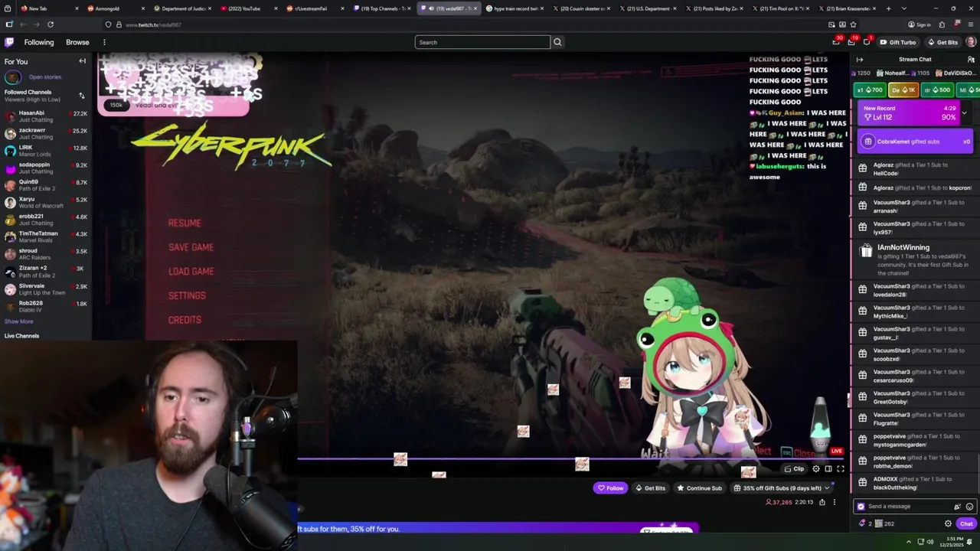Open the chat emote picker smiley
The height and width of the screenshot is (551, 980).
[x=969, y=507]
